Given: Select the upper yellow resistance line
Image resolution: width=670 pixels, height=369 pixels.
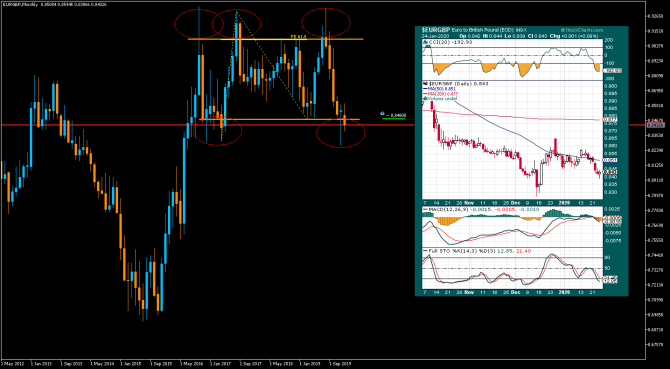Looking at the screenshot, I should pos(276,39).
